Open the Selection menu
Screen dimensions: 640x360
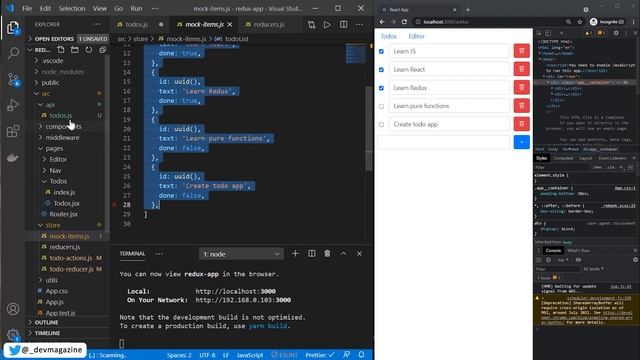coord(72,8)
